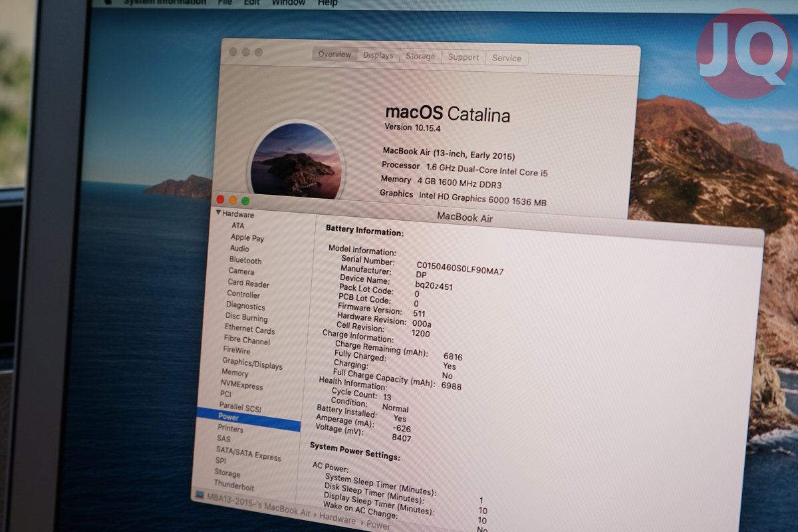Collapse the Hardware section in the sidebar
Image resolution: width=798 pixels, height=532 pixels.
point(218,213)
